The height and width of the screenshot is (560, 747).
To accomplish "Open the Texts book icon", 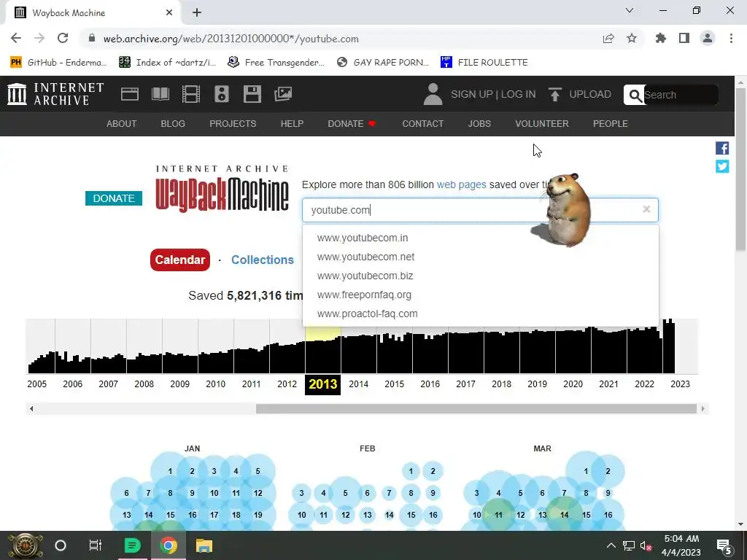I will click(x=160, y=94).
